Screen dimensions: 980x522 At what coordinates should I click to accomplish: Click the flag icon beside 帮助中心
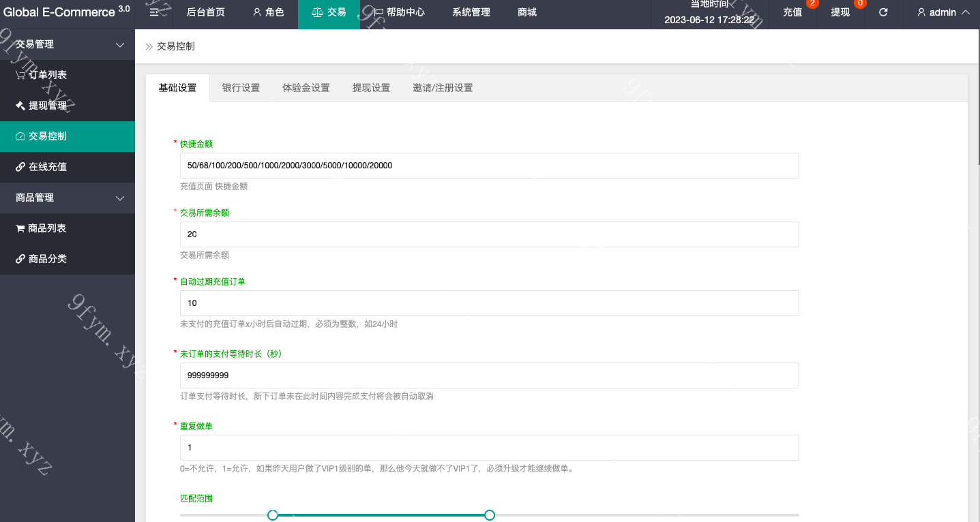(378, 12)
